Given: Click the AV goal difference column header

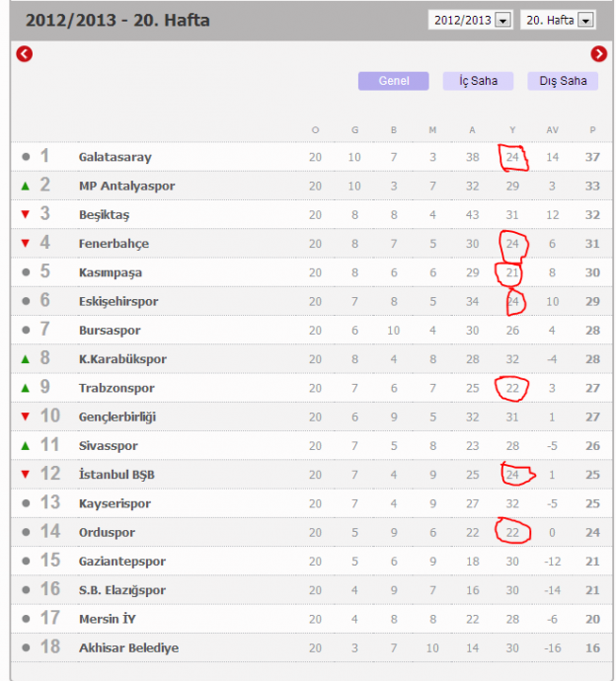Looking at the screenshot, I should point(552,130).
